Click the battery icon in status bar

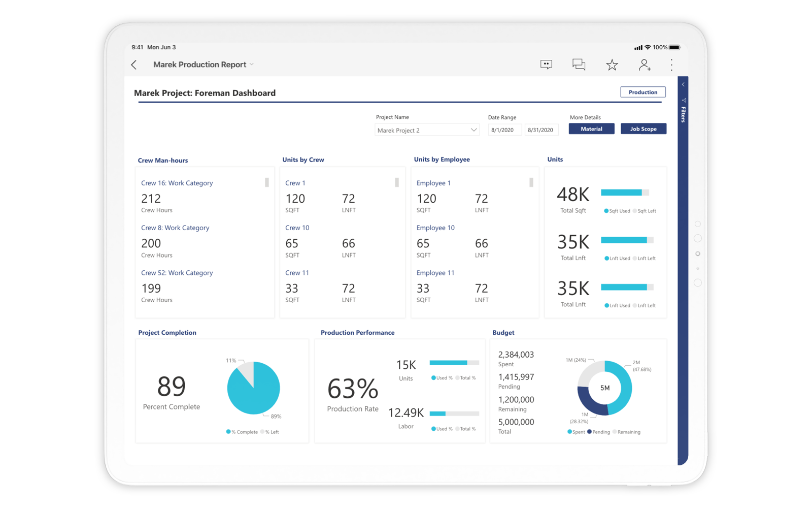point(674,47)
